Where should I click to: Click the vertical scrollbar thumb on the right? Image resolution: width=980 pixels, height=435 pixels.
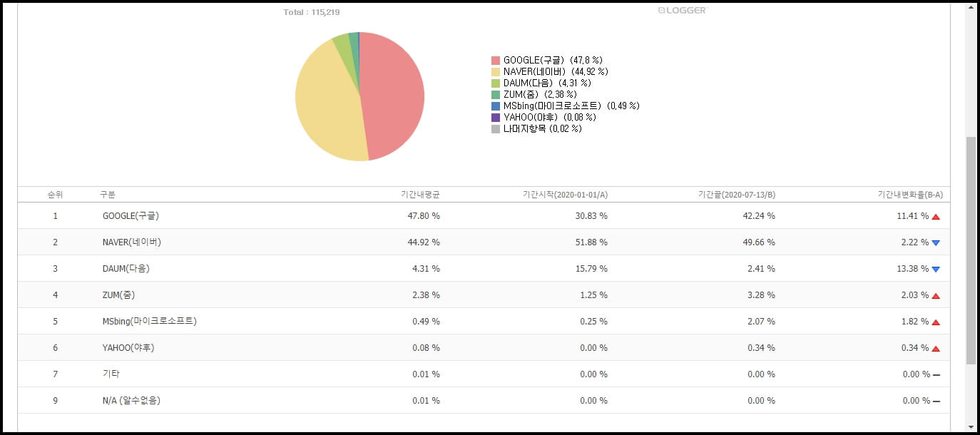click(x=971, y=250)
